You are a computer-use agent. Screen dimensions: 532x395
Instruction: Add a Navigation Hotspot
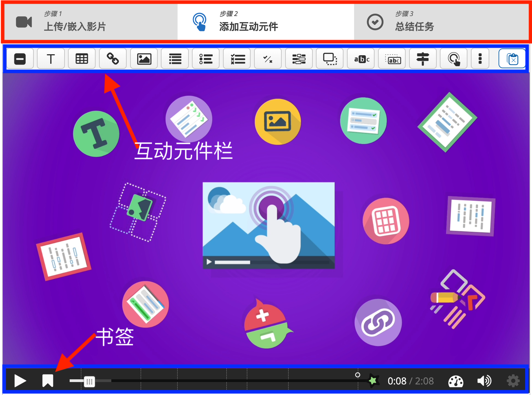click(x=453, y=58)
